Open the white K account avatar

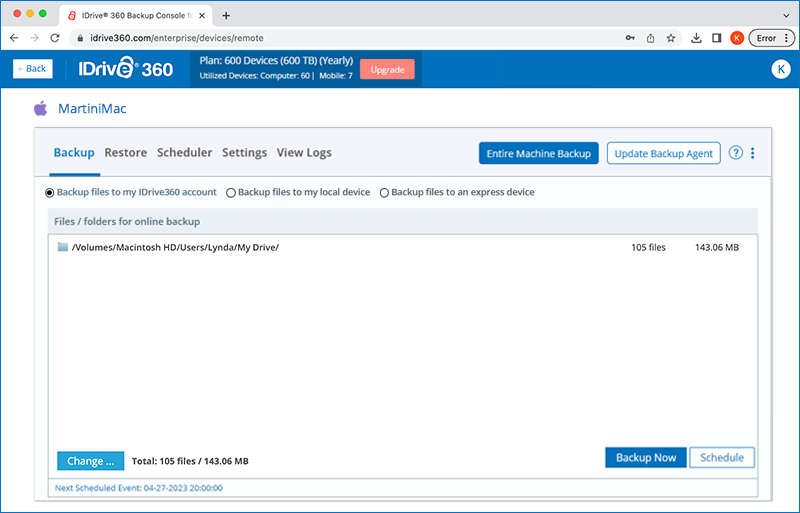pyautogui.click(x=781, y=69)
